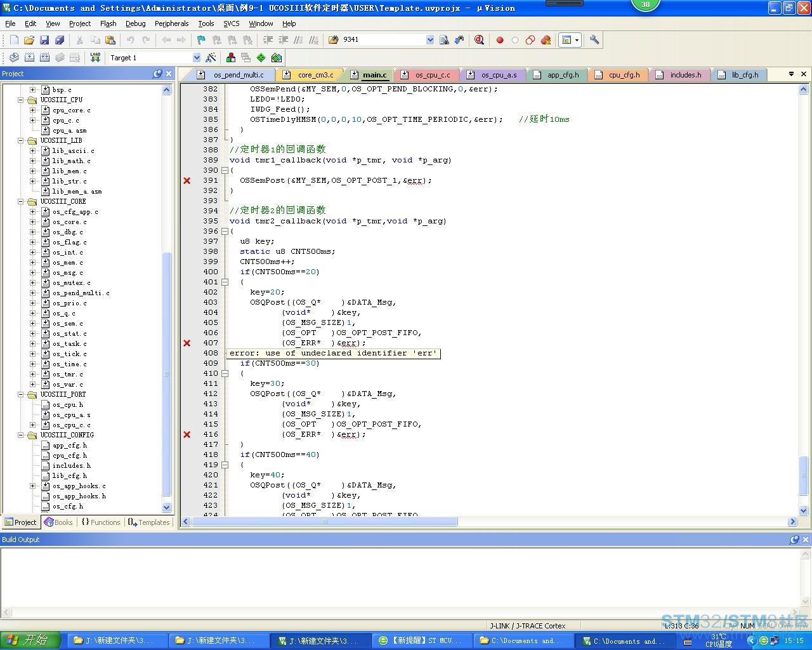Collapse the UCOSIII_CORE folder
The image size is (812, 650).
coord(20,201)
